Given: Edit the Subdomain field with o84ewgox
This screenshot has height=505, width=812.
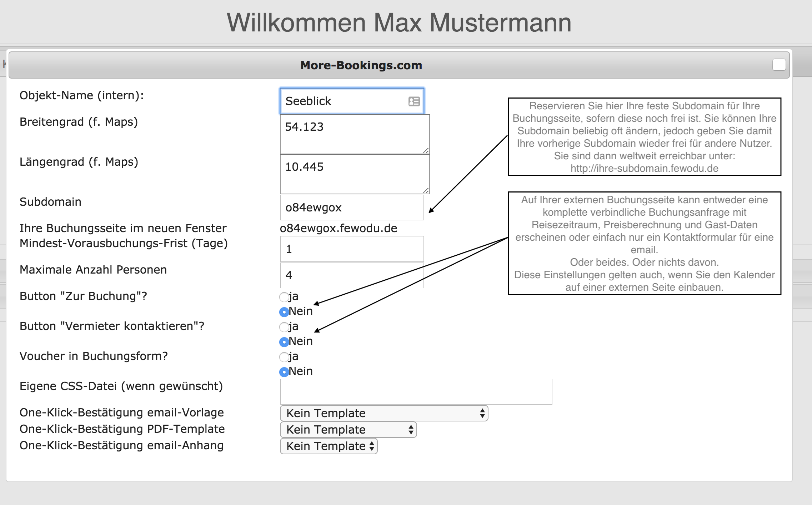Looking at the screenshot, I should (x=352, y=207).
